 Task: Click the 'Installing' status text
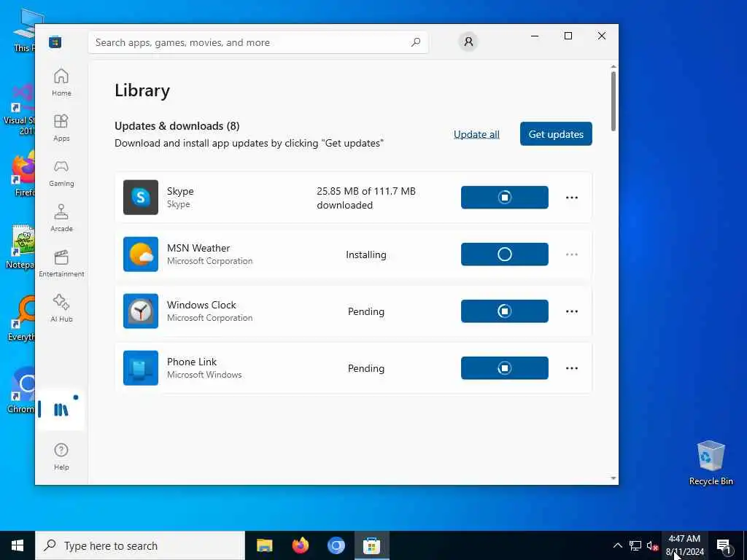[366, 254]
